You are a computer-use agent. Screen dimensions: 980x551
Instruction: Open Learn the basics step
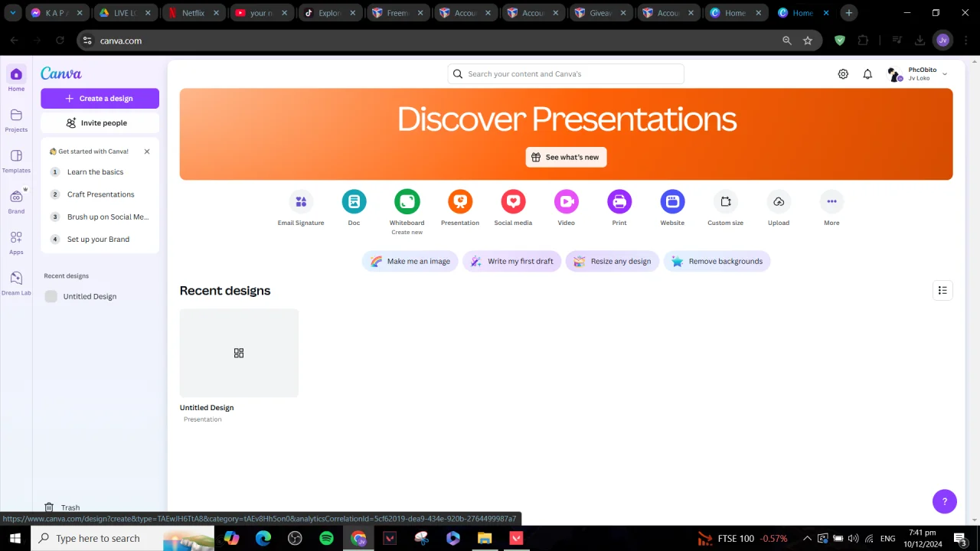(x=100, y=172)
